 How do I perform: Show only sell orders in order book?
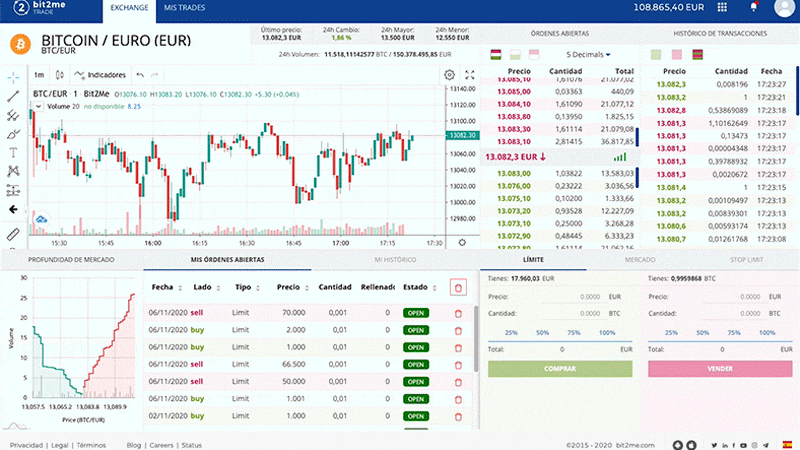tap(534, 55)
